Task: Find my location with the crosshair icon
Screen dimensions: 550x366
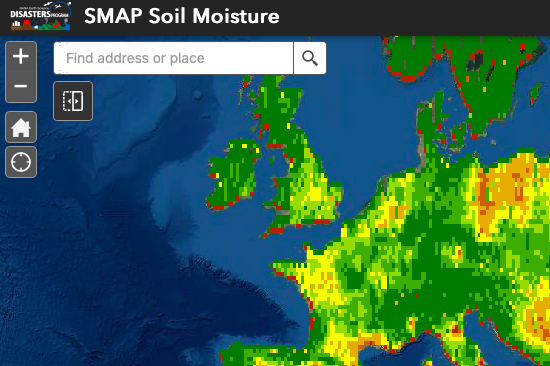Action: [x=21, y=162]
